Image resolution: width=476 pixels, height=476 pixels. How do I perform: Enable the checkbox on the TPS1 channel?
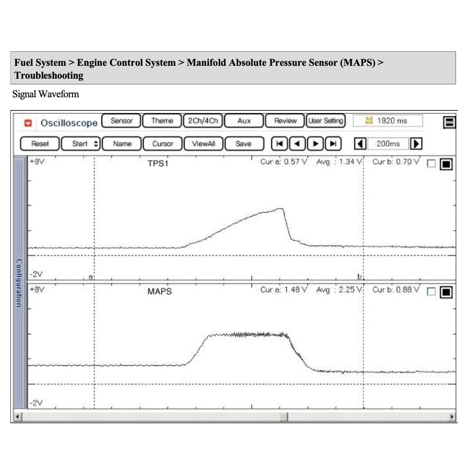431,164
